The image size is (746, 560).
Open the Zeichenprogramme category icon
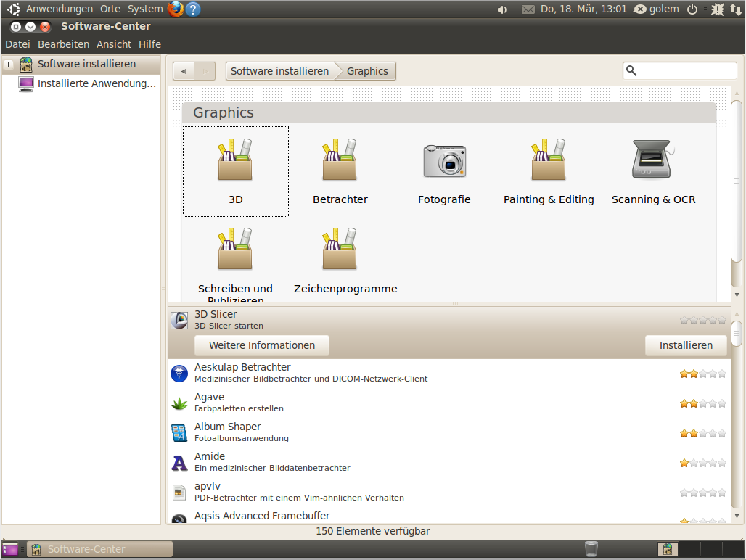pyautogui.click(x=340, y=250)
